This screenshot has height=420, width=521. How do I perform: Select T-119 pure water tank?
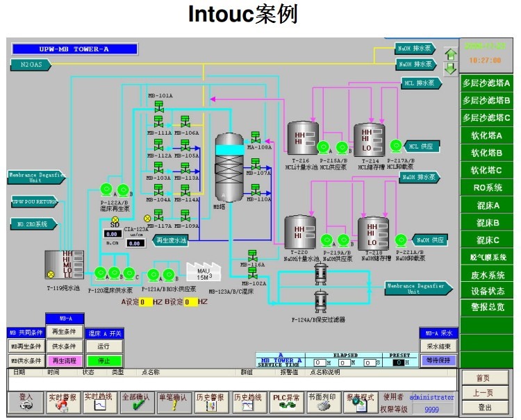64,264
